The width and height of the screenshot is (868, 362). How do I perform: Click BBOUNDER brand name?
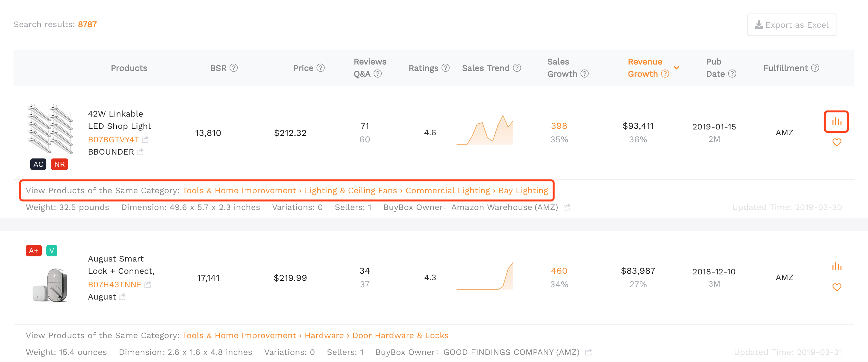pos(111,152)
